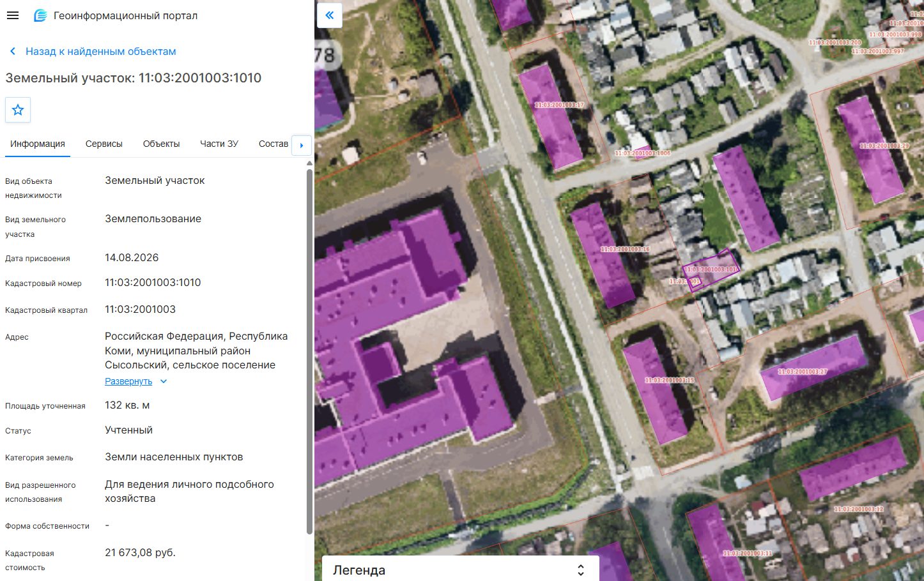The width and height of the screenshot is (924, 581).
Task: Click map label 11:03:2001003:1006
Action: click(x=643, y=153)
